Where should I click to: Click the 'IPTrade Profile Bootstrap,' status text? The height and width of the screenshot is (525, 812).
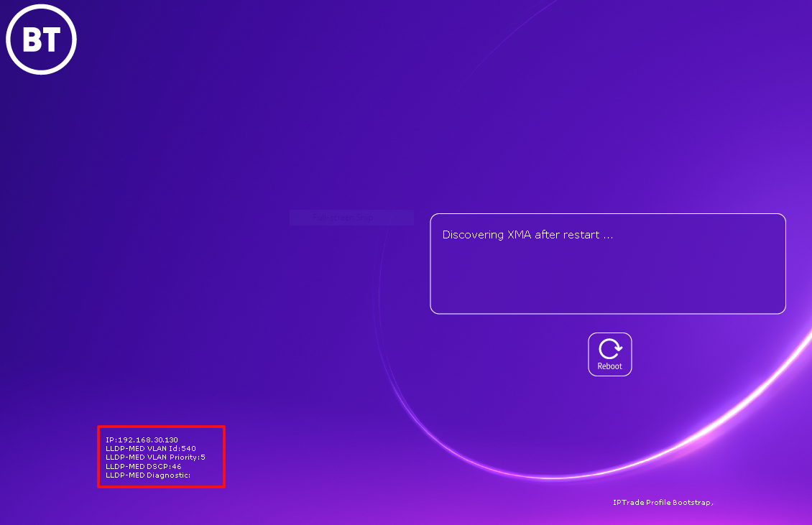(x=663, y=502)
